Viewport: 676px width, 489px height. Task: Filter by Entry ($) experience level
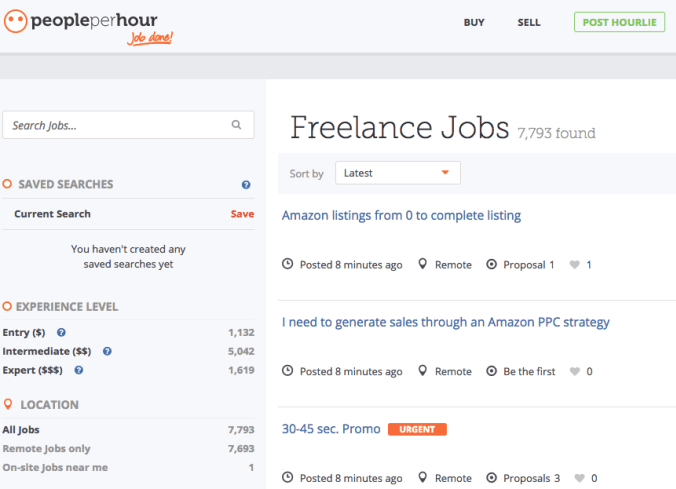(24, 332)
